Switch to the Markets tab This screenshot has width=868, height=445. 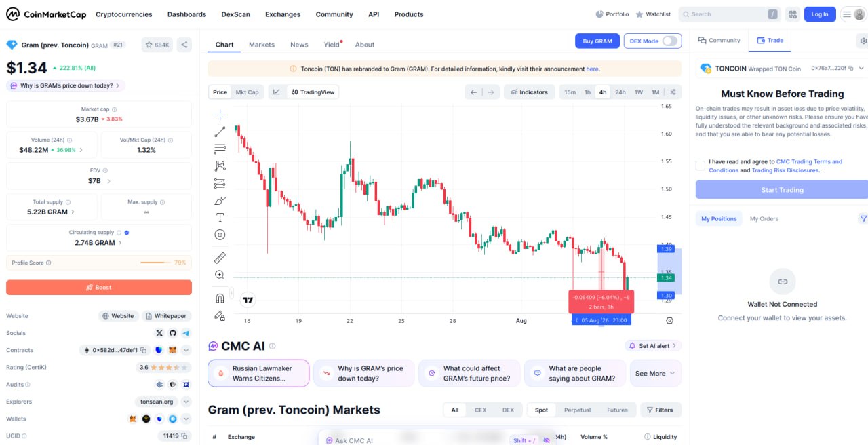click(262, 45)
